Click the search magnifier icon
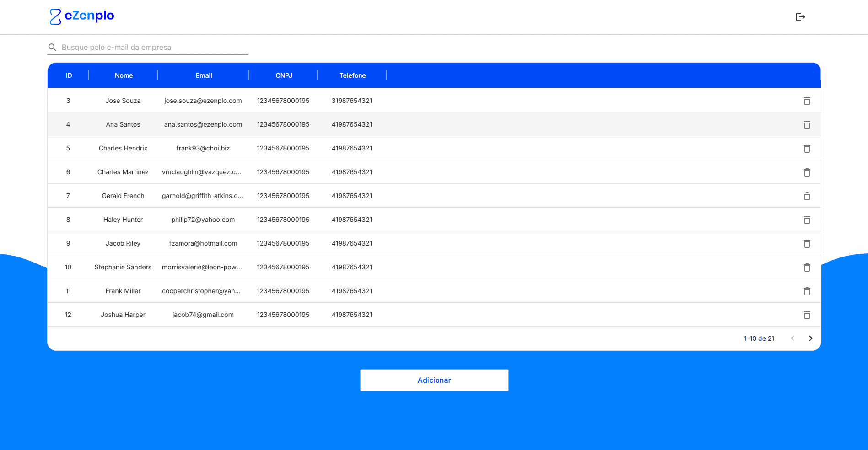The width and height of the screenshot is (868, 450). point(53,48)
